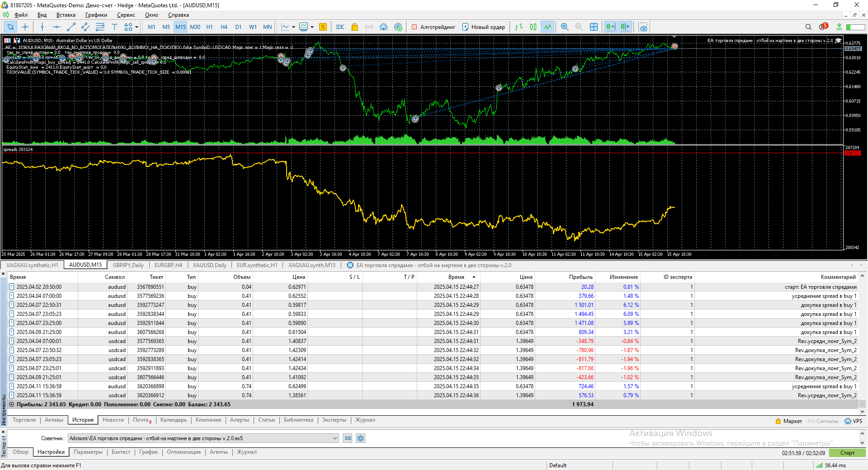The height and width of the screenshot is (470, 868).
Task: Switch chart to candlesticks display
Action: (533, 27)
